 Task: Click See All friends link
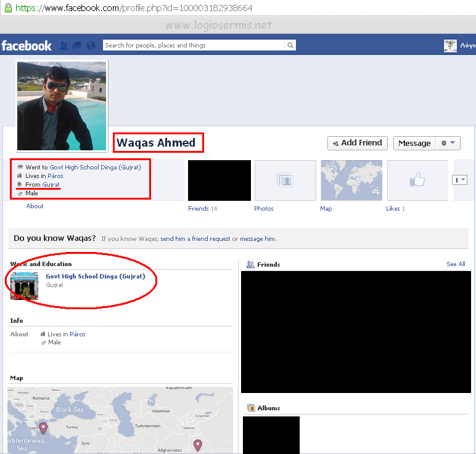click(456, 264)
